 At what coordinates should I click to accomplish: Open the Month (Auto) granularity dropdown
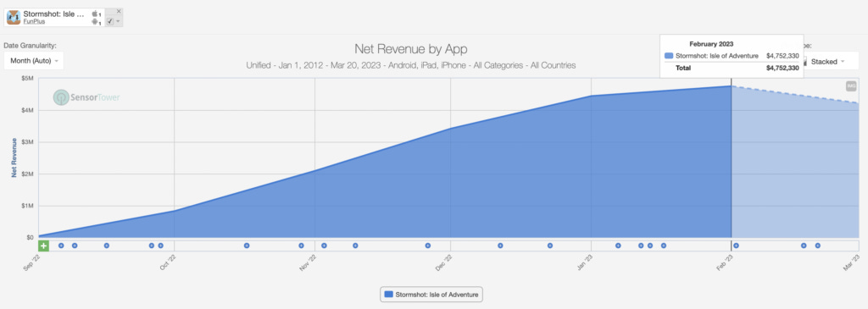click(34, 61)
